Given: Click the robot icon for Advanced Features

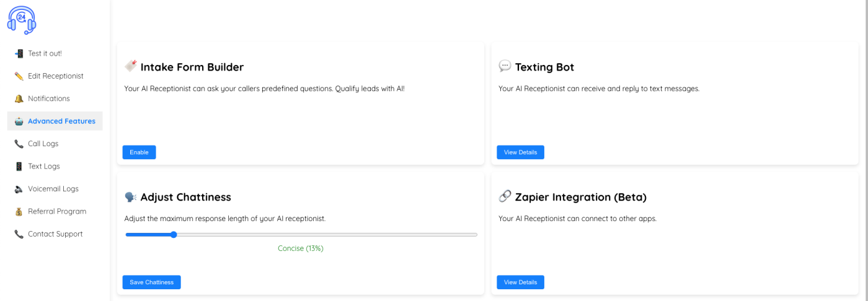Looking at the screenshot, I should pos(19,121).
